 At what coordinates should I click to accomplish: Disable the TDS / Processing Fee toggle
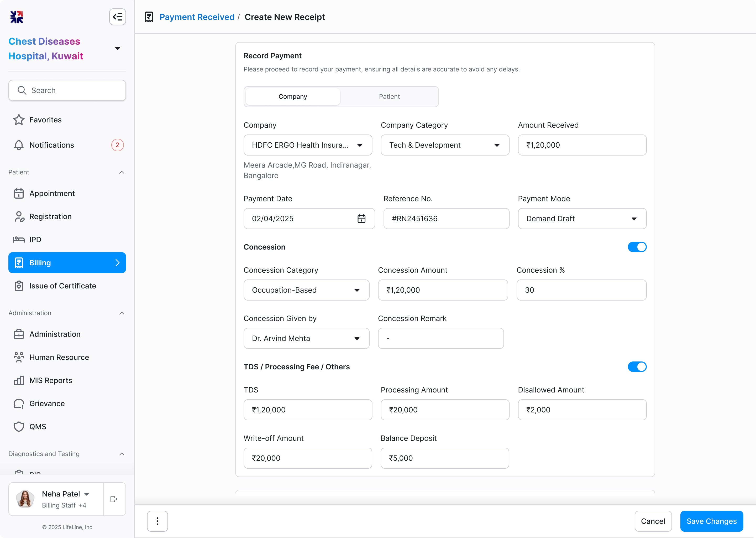(637, 367)
